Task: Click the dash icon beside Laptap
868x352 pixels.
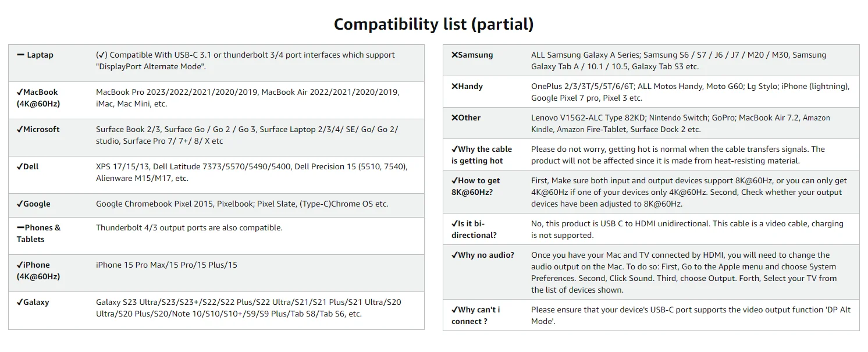Action: click(x=21, y=55)
